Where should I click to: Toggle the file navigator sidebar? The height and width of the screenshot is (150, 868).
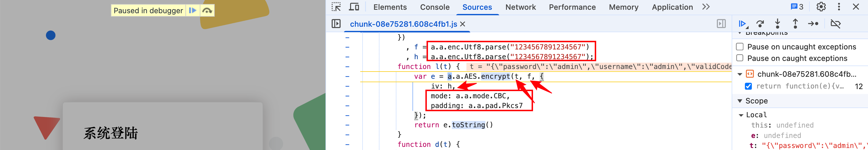coord(336,24)
